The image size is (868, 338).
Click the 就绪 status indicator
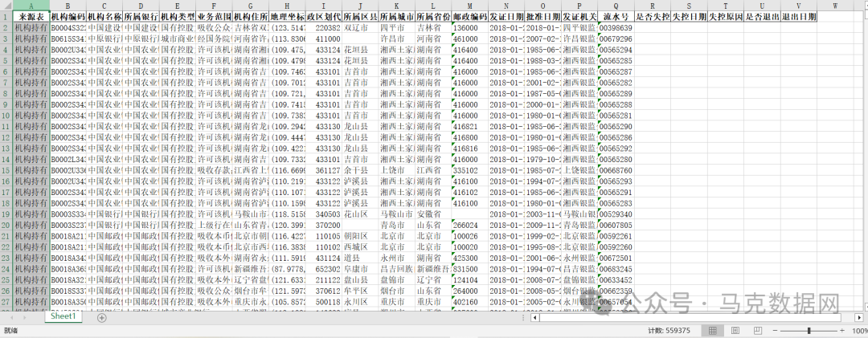point(10,330)
